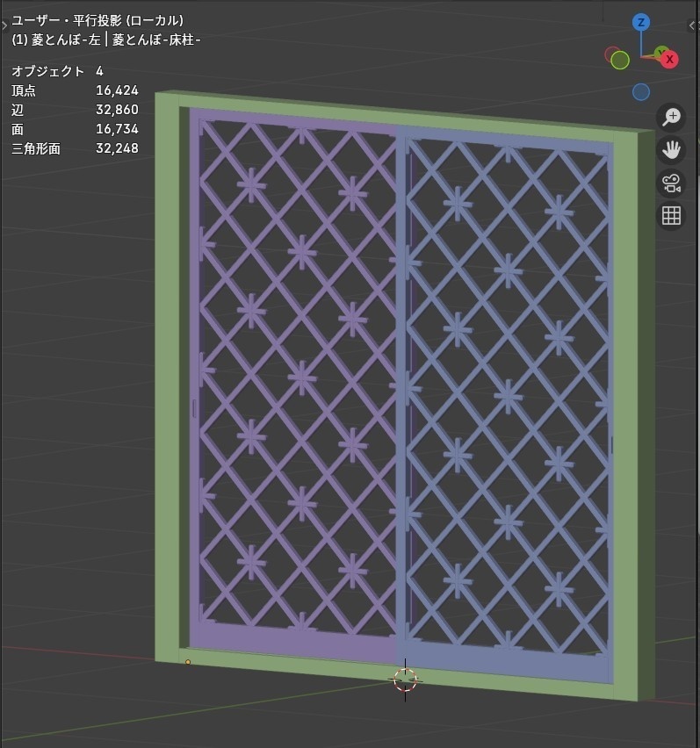This screenshot has width=700, height=748.
Task: Click the blue Z axis gizmo ball
Action: (641, 22)
